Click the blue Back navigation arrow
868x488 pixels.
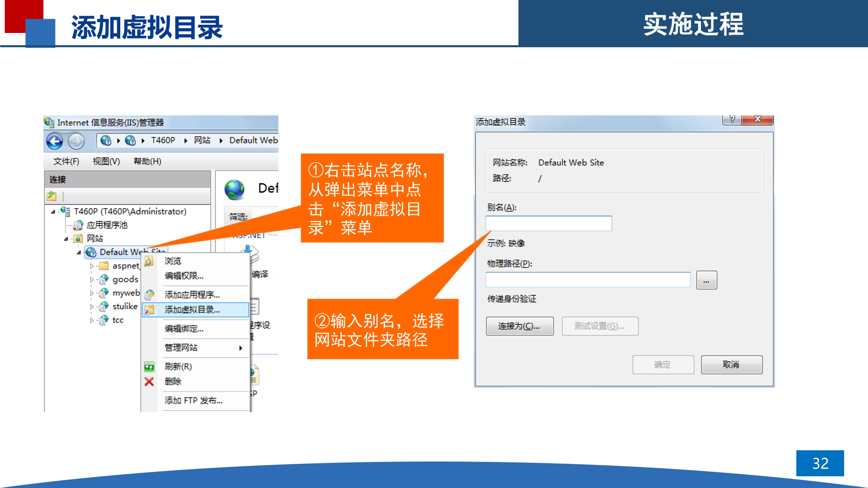coord(55,141)
